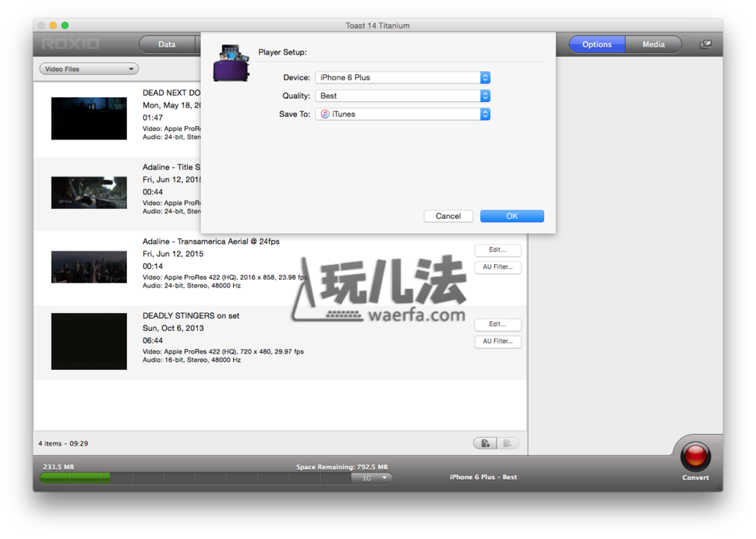Click the red Convert button
The image size is (756, 539).
[694, 456]
